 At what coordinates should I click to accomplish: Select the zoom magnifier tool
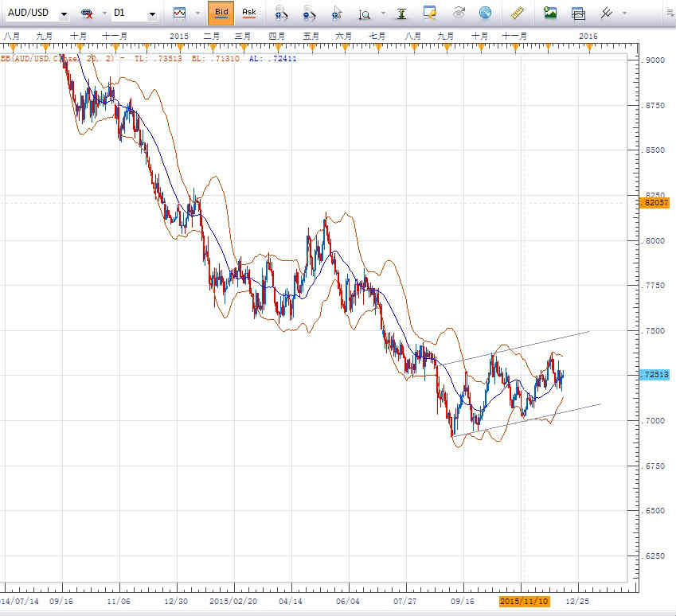(x=364, y=13)
